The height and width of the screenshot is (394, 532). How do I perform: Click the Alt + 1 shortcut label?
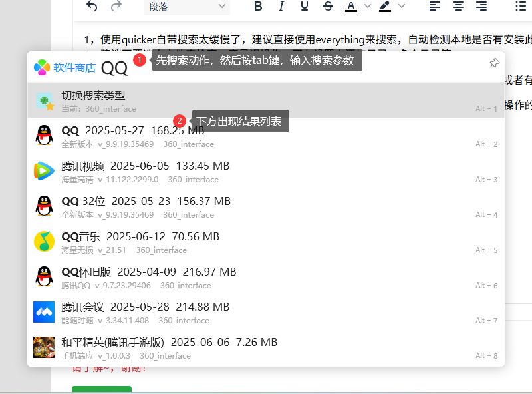(x=487, y=108)
